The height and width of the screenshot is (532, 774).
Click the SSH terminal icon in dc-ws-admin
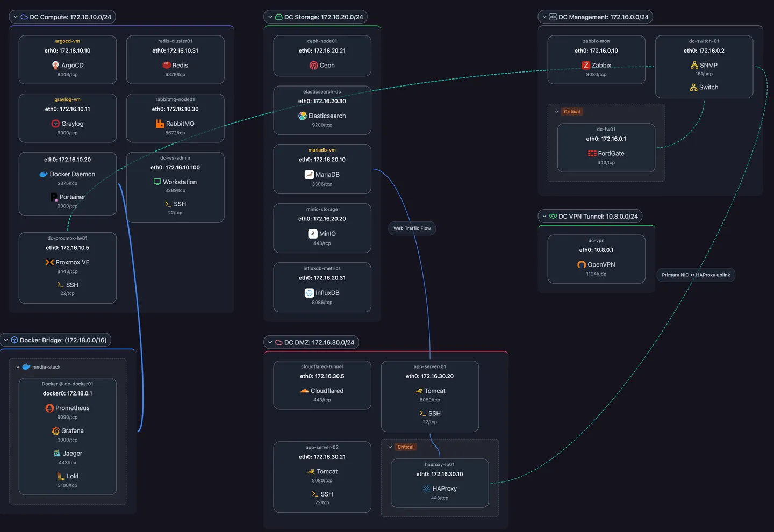(168, 204)
